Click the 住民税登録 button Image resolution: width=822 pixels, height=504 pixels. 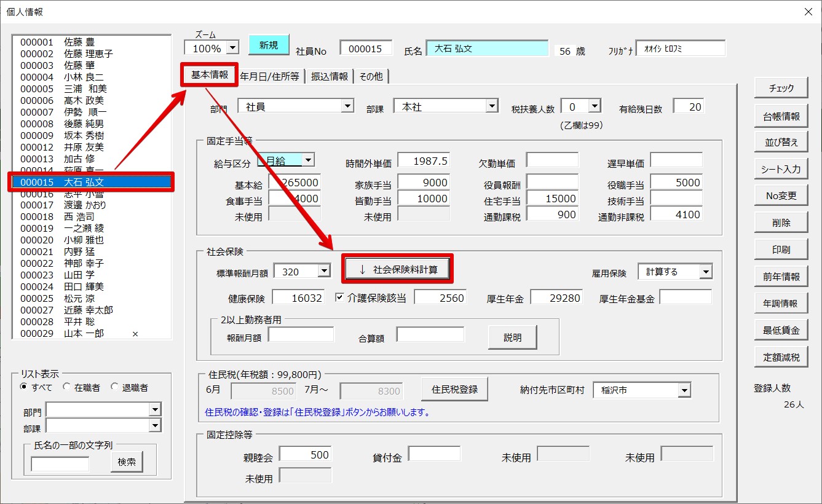(454, 390)
